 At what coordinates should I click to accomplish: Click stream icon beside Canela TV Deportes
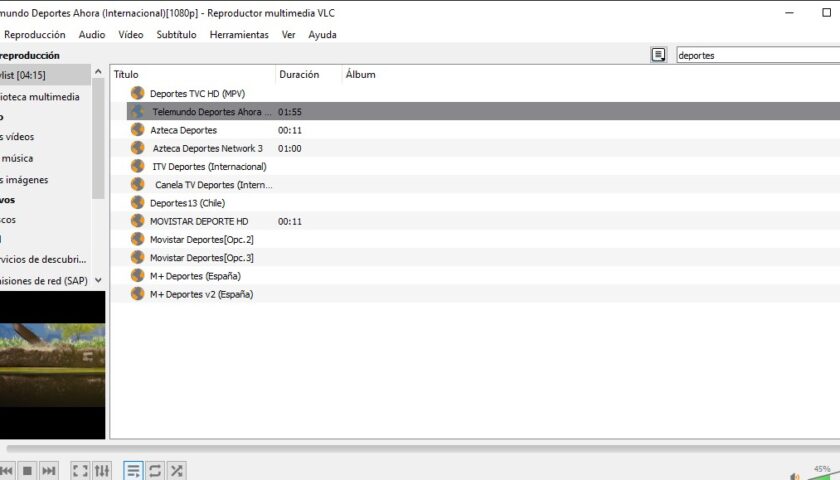point(138,184)
